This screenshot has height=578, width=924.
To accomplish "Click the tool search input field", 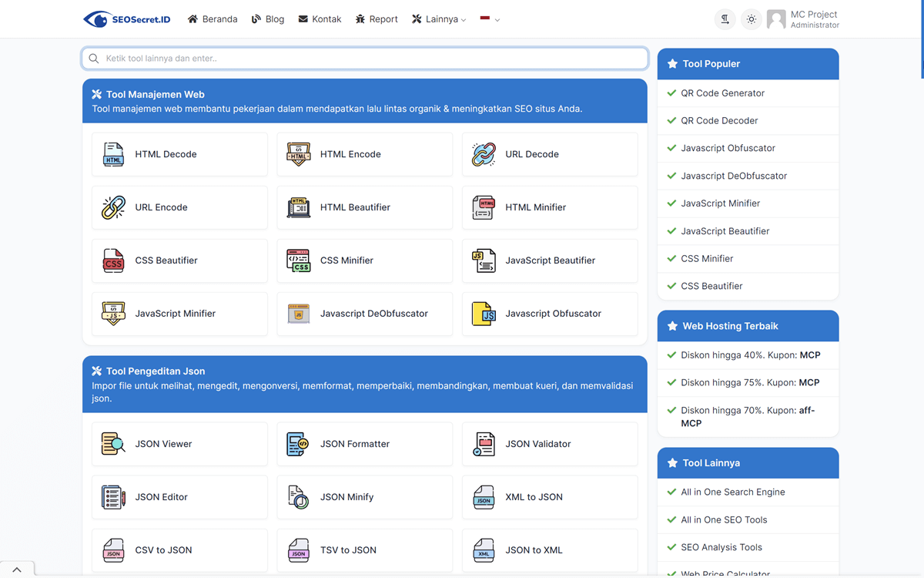I will 364,58.
